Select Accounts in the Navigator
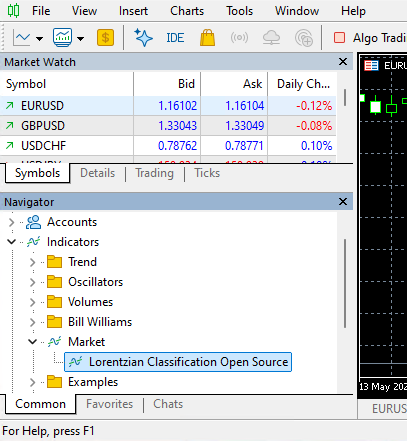Viewport: 407px width, 441px height. point(72,222)
